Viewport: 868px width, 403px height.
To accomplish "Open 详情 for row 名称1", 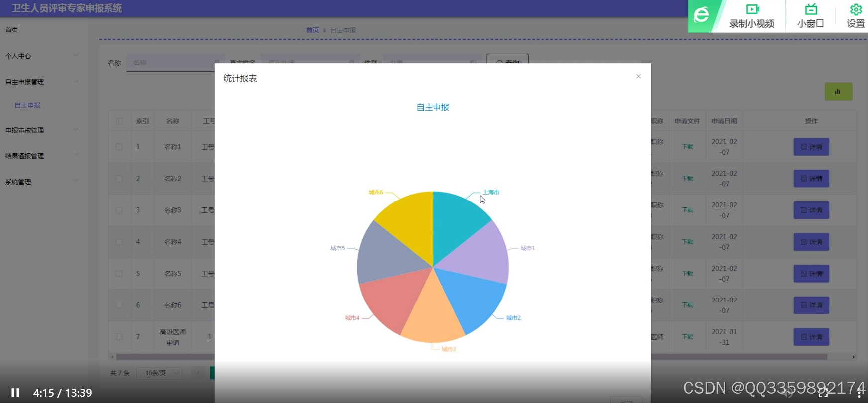I will tap(811, 147).
